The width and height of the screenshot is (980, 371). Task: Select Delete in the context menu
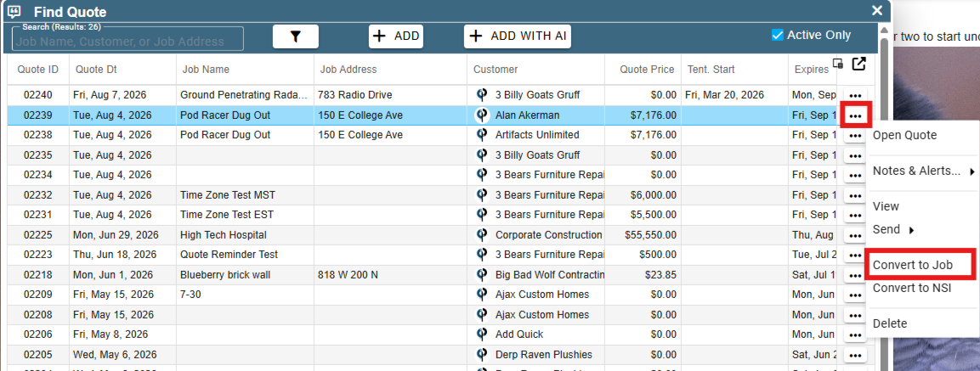889,323
